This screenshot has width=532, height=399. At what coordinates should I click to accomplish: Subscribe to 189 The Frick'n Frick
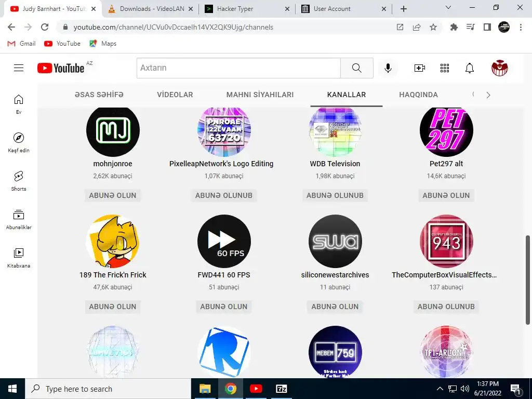point(113,307)
